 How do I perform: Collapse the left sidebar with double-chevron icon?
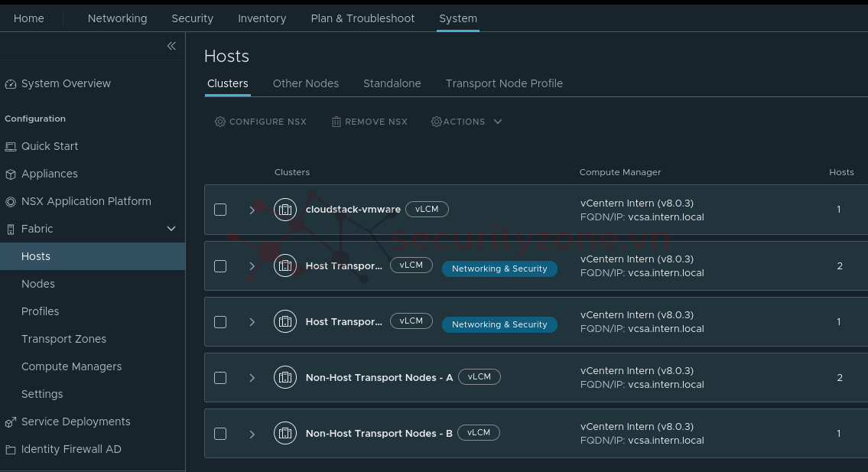(x=171, y=46)
